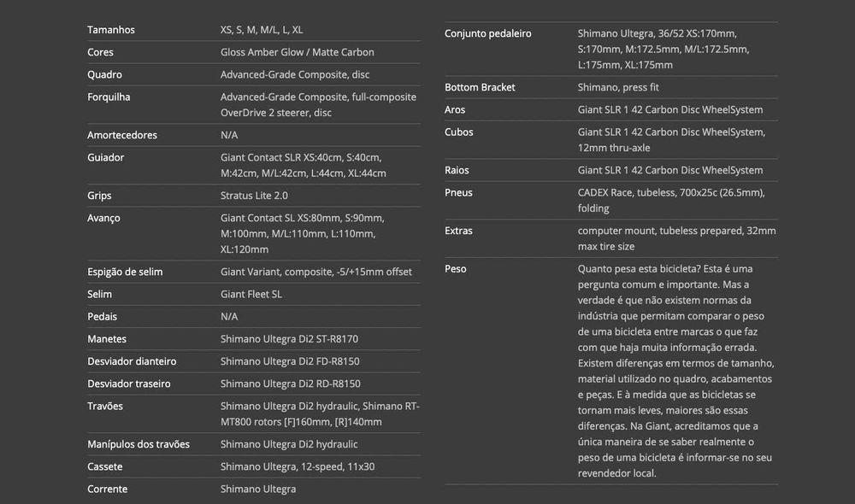Select the Giant Variant seatpost text

click(x=315, y=272)
